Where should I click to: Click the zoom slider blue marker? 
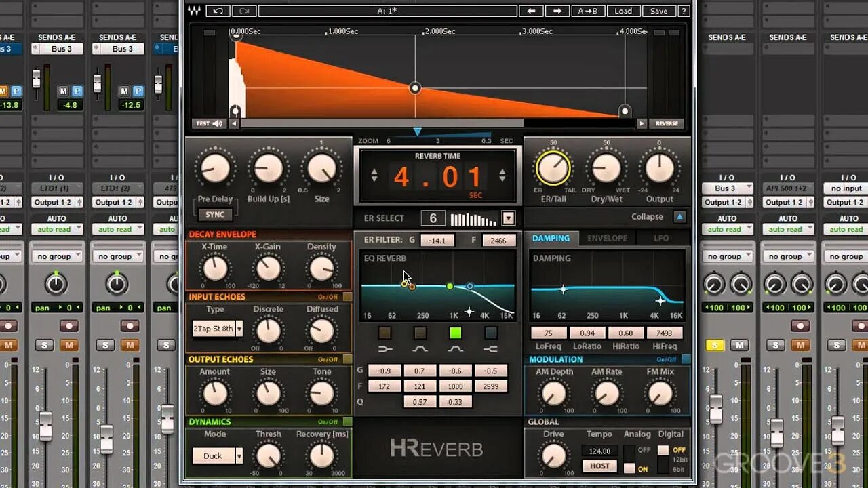418,132
